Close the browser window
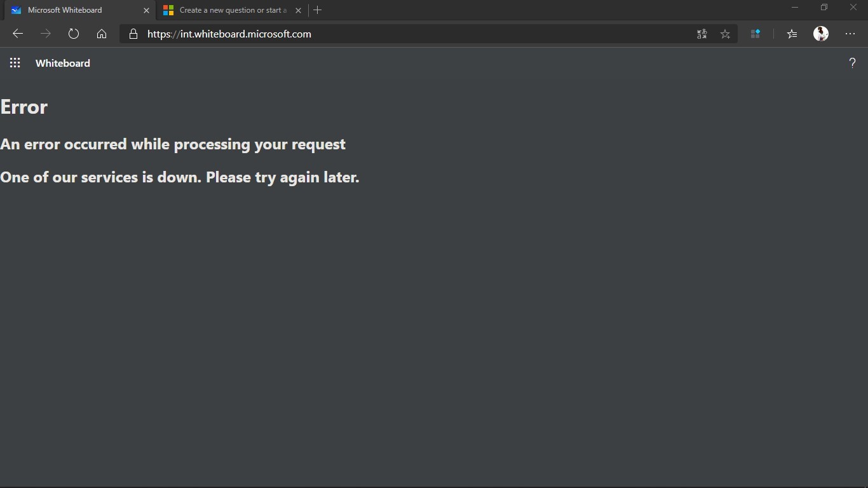The width and height of the screenshot is (868, 488). [853, 8]
